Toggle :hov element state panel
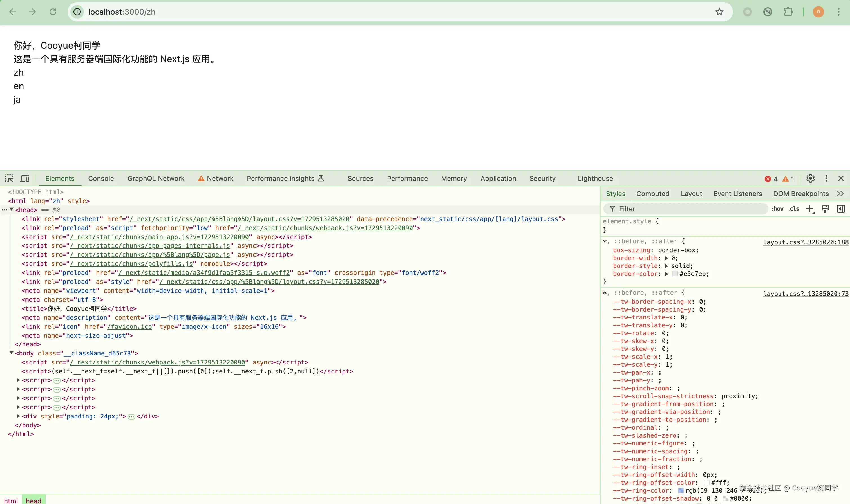Image resolution: width=850 pixels, height=504 pixels. tap(777, 209)
